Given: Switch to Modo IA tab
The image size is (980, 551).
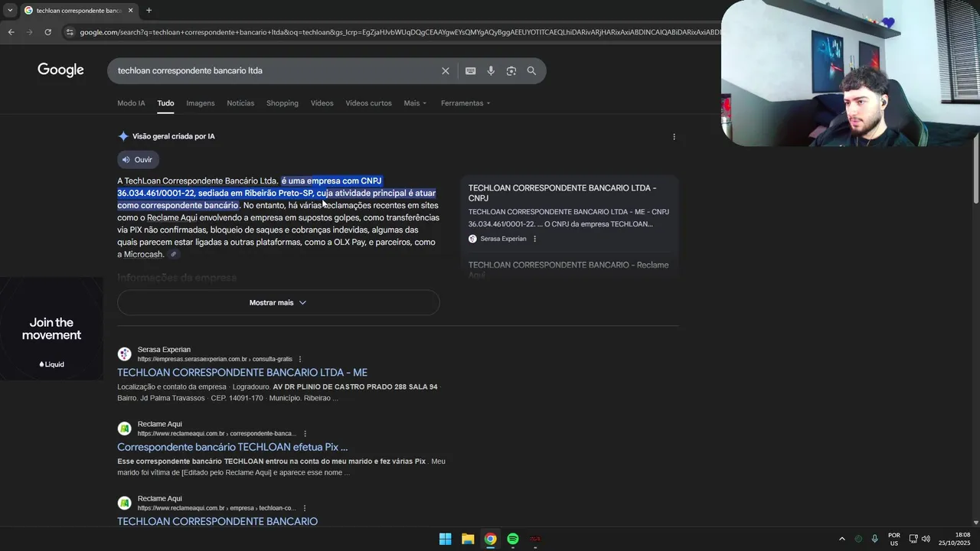Looking at the screenshot, I should pyautogui.click(x=131, y=103).
